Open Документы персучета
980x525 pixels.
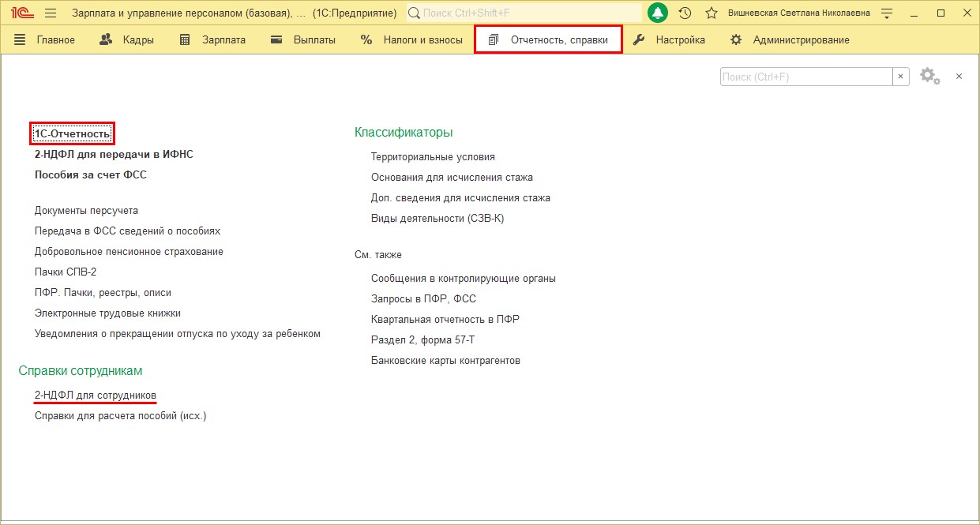86,211
